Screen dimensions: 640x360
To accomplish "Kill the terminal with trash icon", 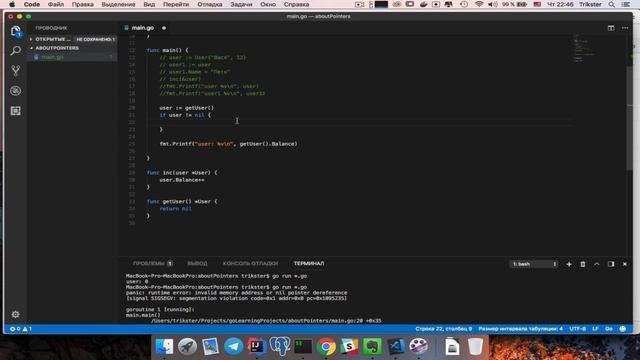I will (582, 264).
